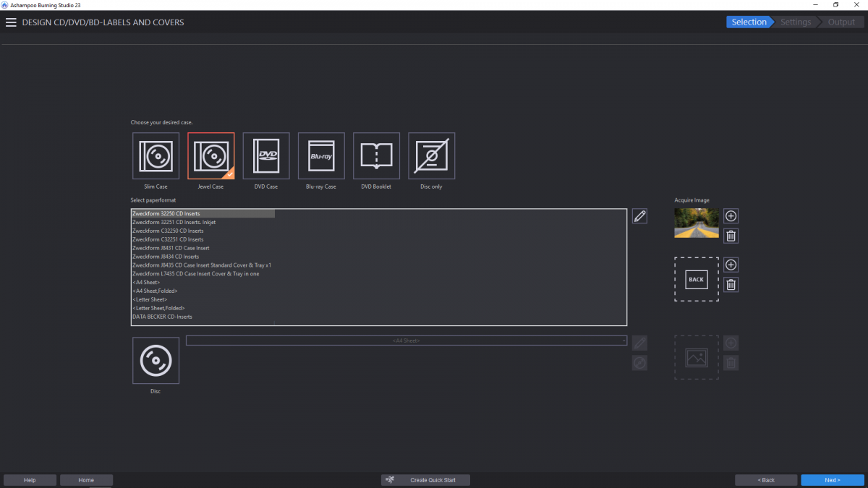This screenshot has width=868, height=488.
Task: Add a new front cover image
Action: click(731, 215)
